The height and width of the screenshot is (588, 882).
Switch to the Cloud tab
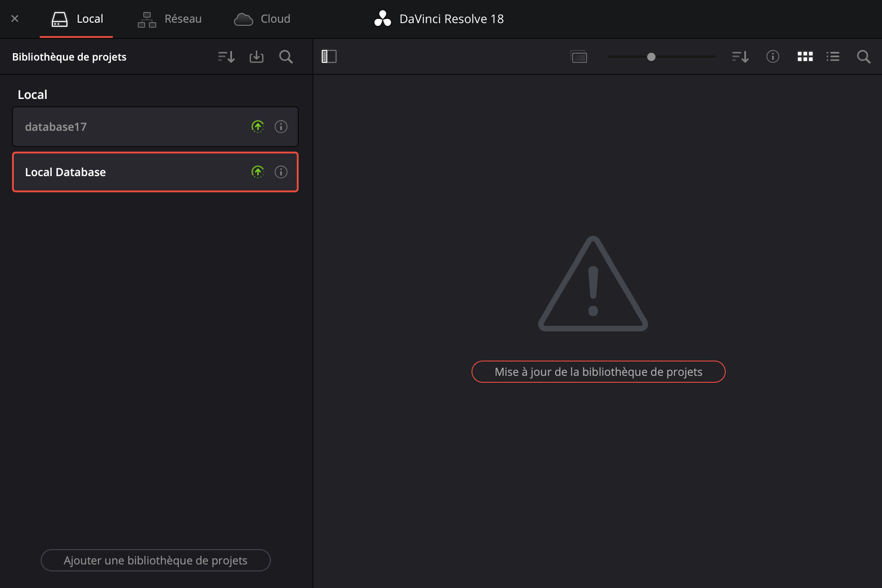click(x=262, y=19)
